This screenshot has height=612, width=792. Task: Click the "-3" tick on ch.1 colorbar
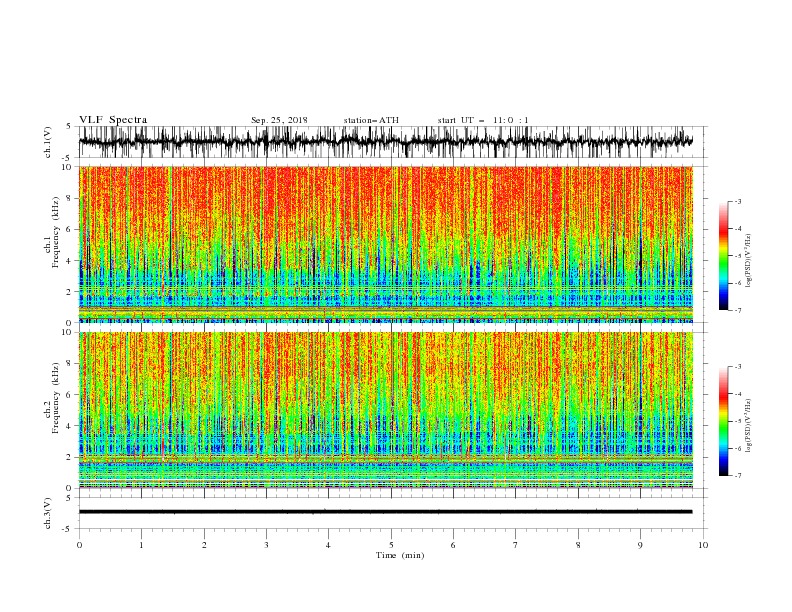738,201
